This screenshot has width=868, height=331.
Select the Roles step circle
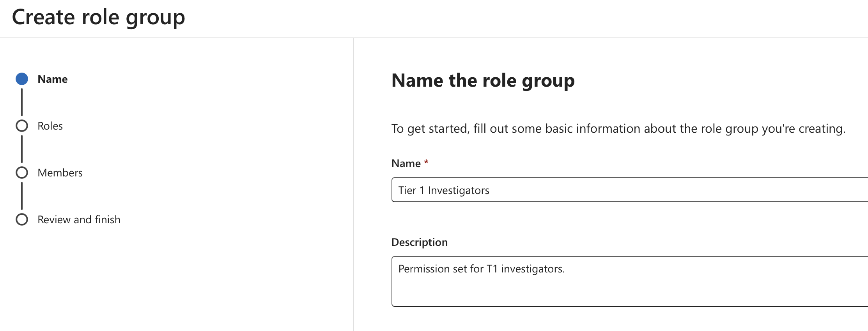point(22,126)
